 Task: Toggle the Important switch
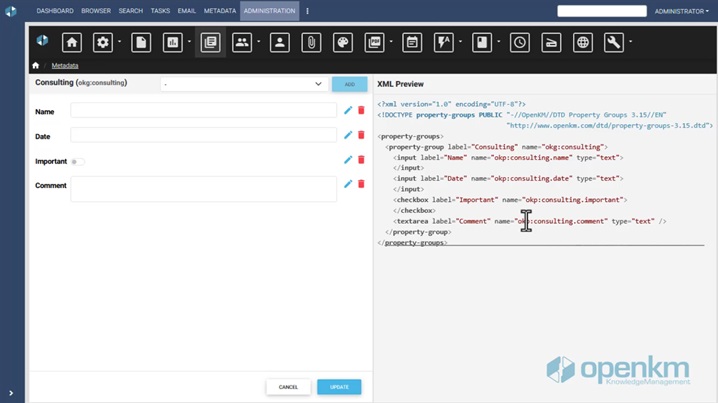tap(78, 162)
